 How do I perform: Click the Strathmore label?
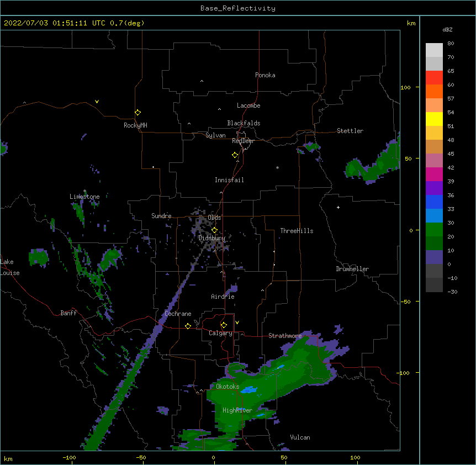point(285,336)
